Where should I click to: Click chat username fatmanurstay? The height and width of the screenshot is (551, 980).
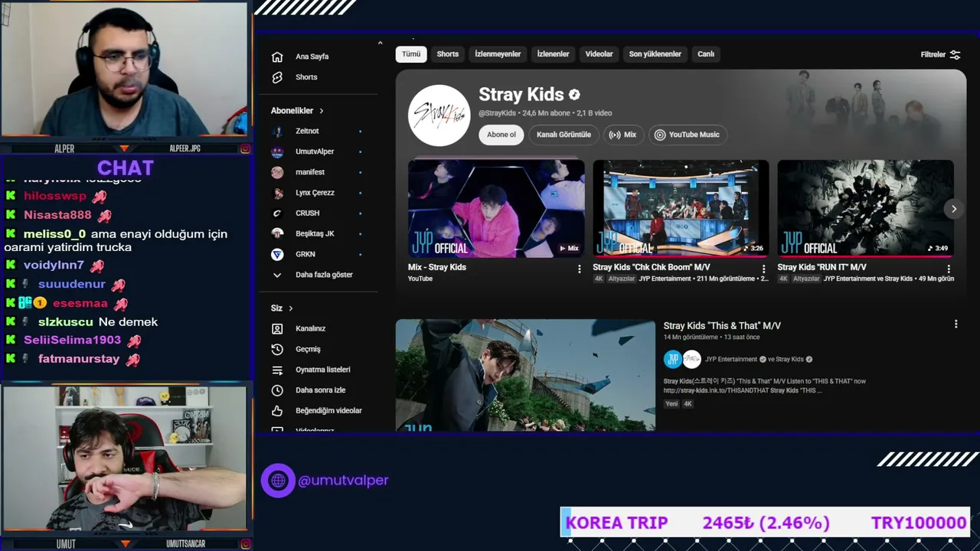79,359
